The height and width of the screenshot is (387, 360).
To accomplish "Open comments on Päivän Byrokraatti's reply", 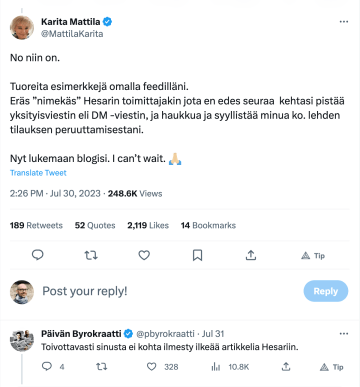I will click(x=47, y=367).
